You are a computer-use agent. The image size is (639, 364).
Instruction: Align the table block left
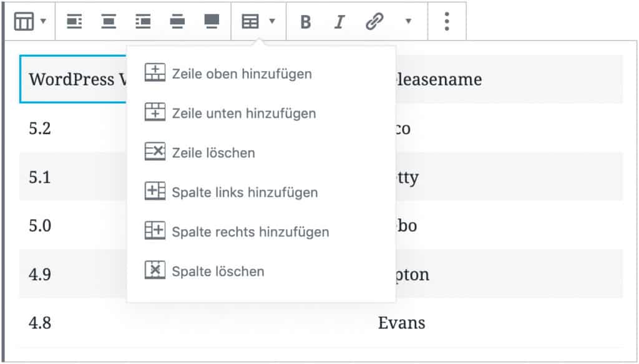coord(74,21)
